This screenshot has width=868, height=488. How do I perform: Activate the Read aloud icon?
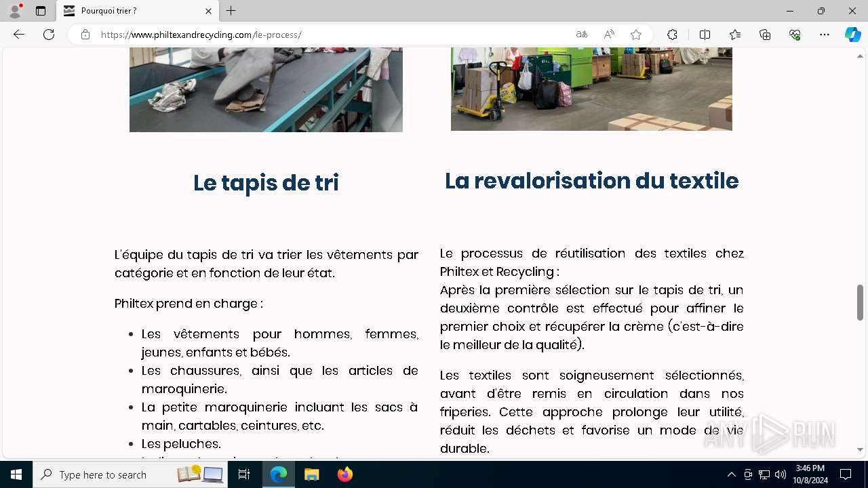tap(609, 35)
